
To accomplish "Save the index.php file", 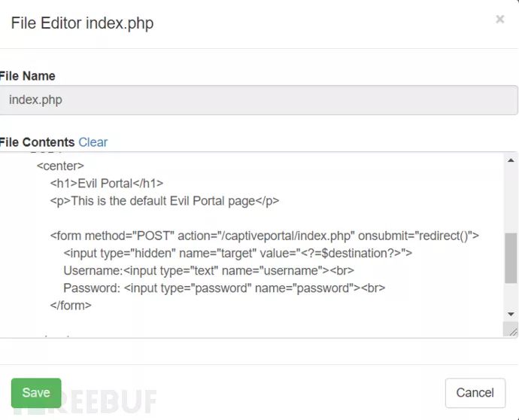I will click(36, 392).
